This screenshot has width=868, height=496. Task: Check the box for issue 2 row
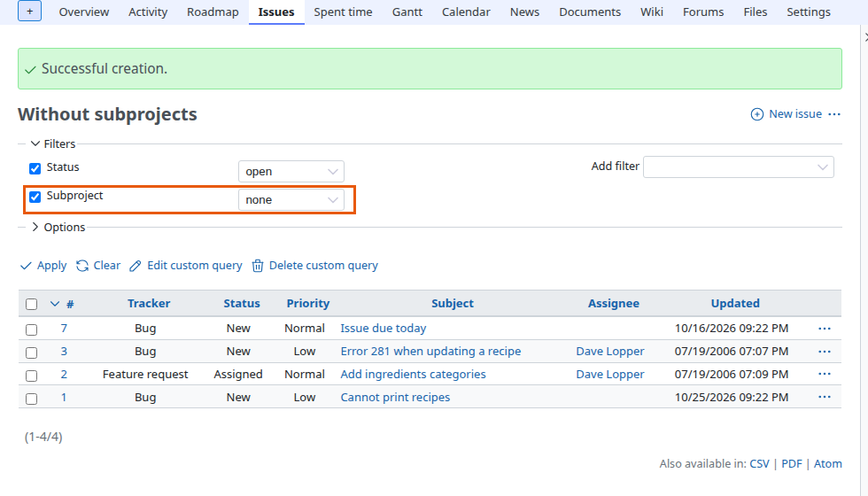click(32, 376)
